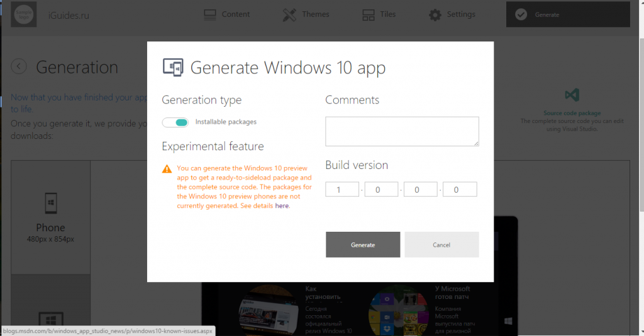644x336 pixels.
Task: Toggle the Installable packages switch
Action: (175, 122)
